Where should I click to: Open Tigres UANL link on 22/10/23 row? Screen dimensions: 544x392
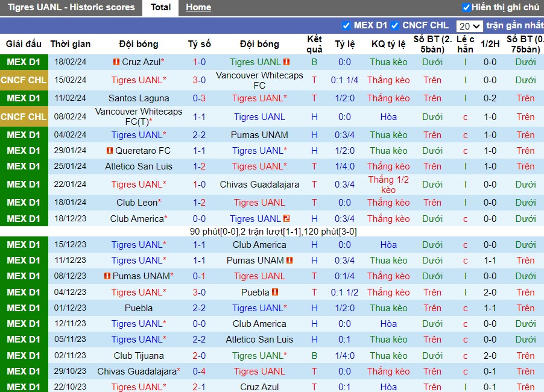[x=137, y=387]
